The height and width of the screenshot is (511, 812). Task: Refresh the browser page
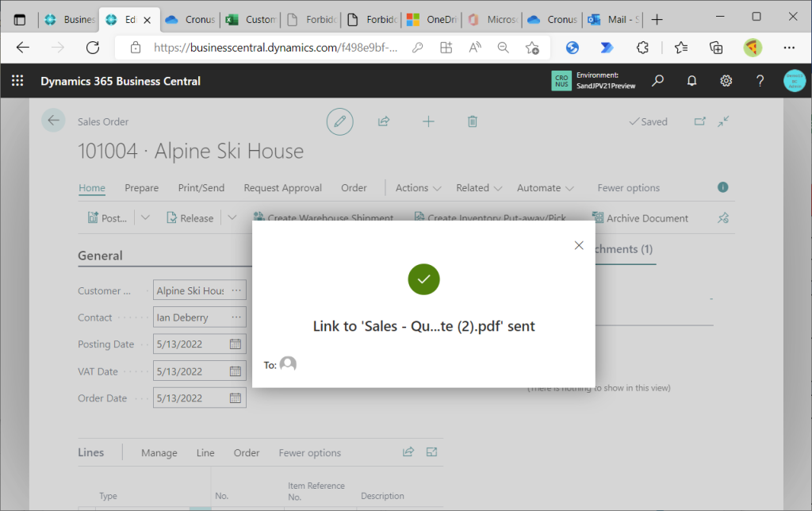[93, 48]
